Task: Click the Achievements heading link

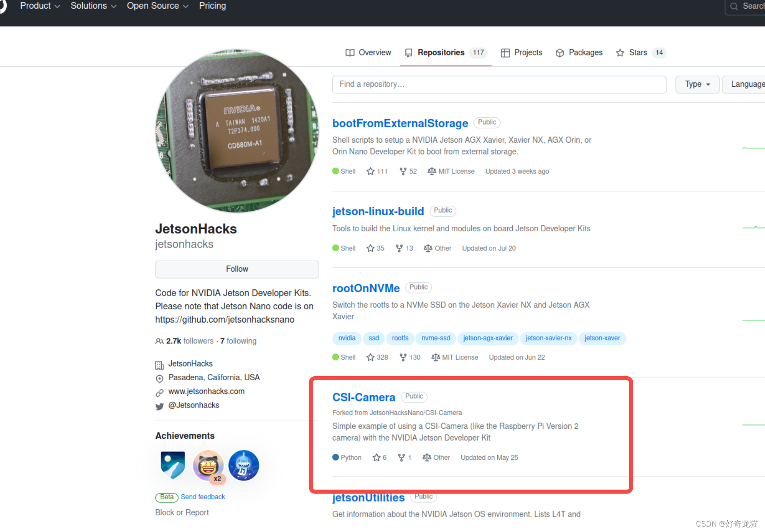Action: (185, 436)
